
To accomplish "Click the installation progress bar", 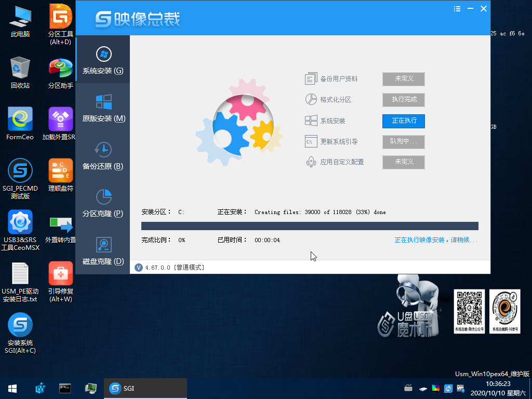I will [309, 225].
